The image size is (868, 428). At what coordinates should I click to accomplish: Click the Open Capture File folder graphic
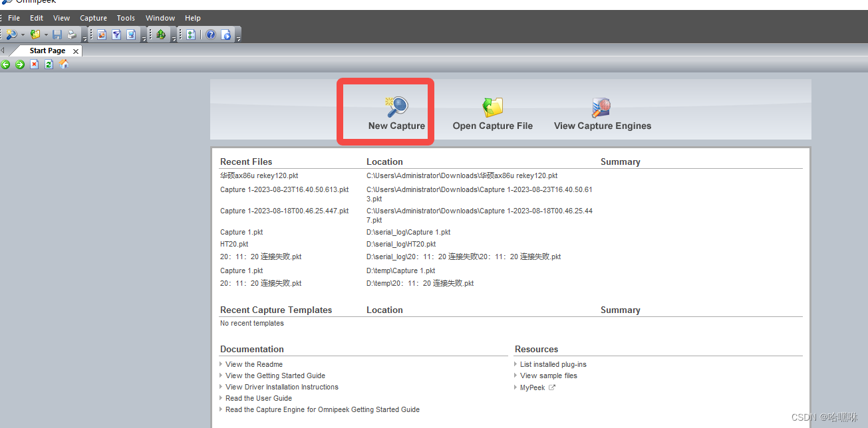click(493, 106)
